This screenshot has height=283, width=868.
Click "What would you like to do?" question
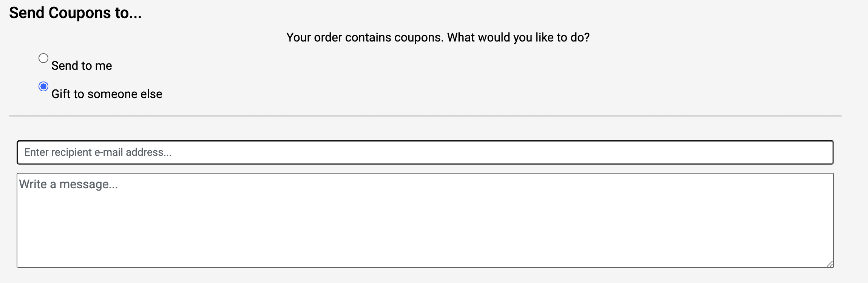[x=518, y=37]
